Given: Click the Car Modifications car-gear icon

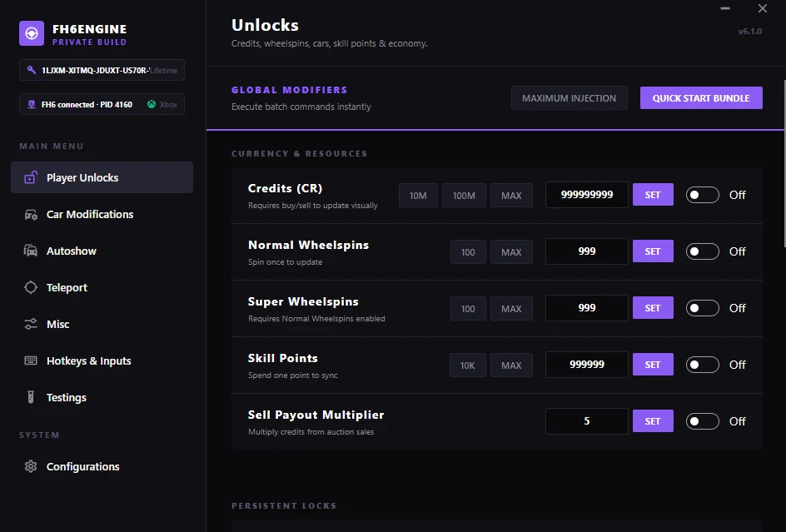Looking at the screenshot, I should point(31,214).
